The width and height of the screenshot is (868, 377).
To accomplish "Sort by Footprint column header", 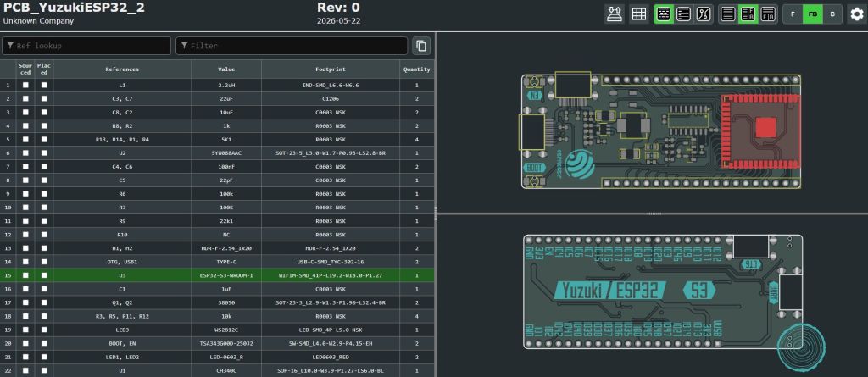I will click(x=331, y=69).
